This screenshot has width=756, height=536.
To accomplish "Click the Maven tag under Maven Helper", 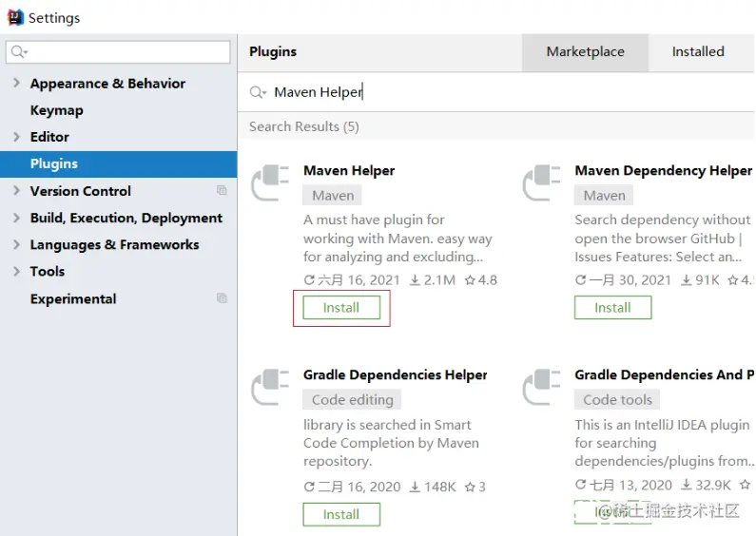I will coord(333,196).
